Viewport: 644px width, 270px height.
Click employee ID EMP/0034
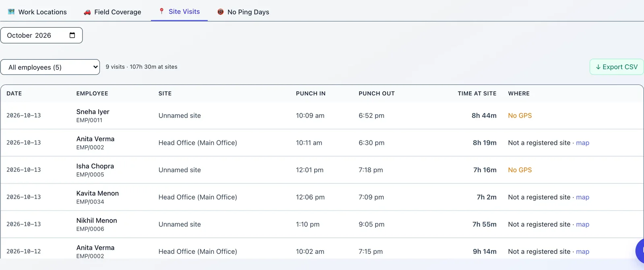(90, 202)
